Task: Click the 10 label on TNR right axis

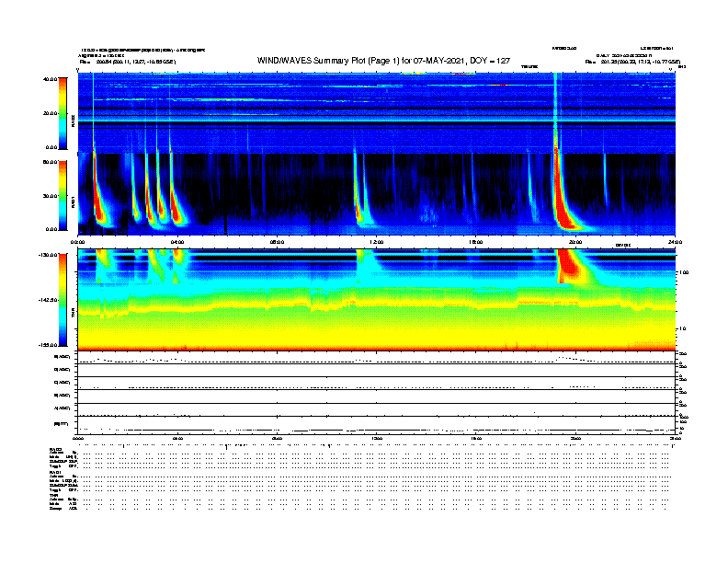Action: 683,329
